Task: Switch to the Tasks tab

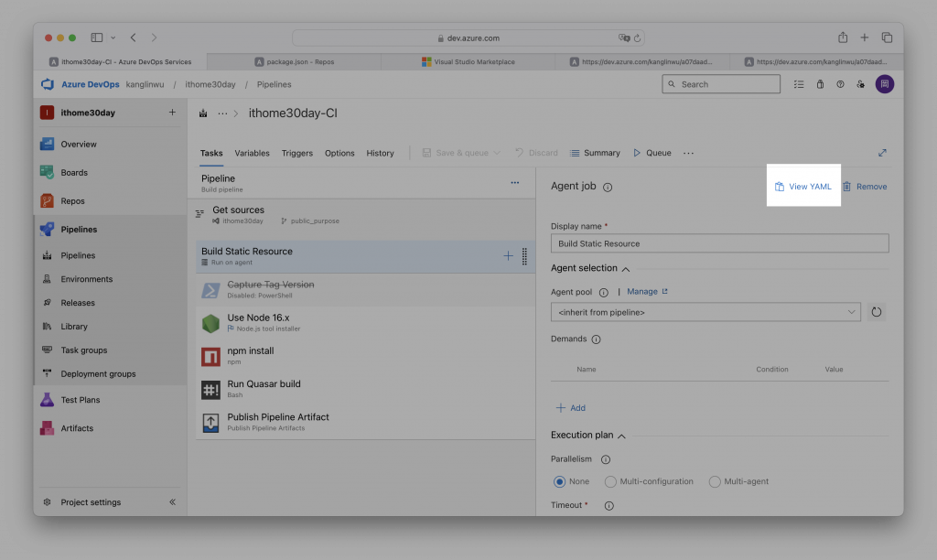Action: click(211, 153)
